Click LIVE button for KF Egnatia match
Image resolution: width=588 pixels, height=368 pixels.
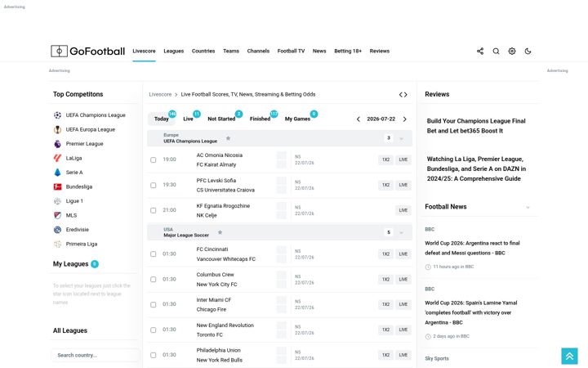[403, 210]
